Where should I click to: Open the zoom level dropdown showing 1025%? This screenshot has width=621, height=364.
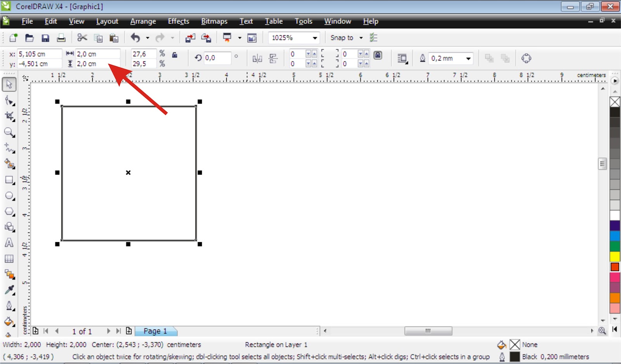(314, 38)
